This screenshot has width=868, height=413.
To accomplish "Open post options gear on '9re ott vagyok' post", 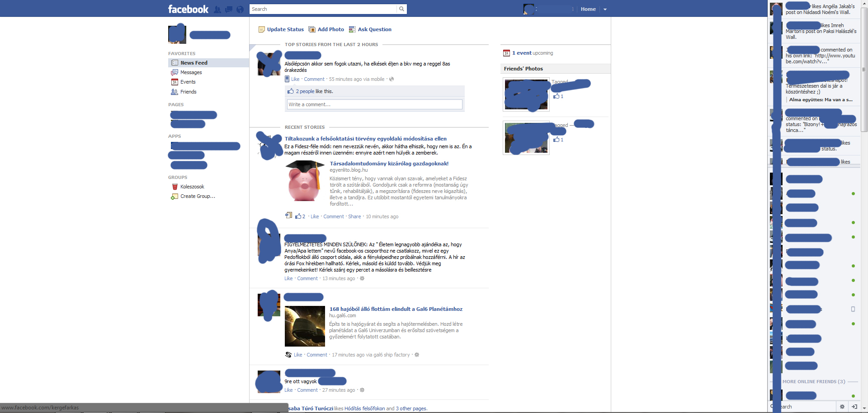I will (362, 390).
